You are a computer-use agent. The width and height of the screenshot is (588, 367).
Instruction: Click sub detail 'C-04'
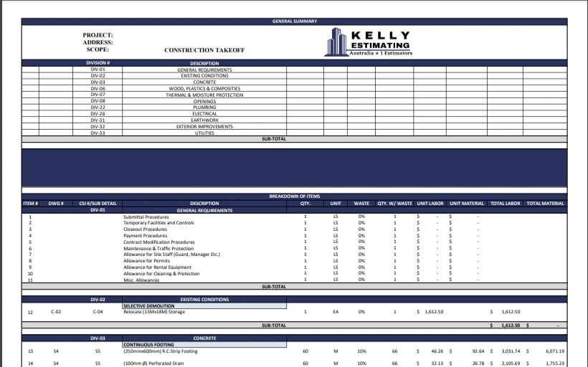pos(98,312)
